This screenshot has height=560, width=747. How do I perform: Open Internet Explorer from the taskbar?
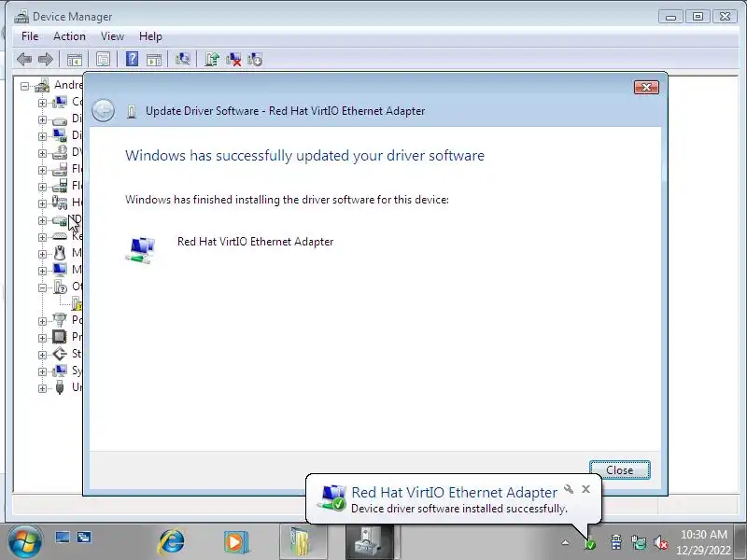(x=172, y=542)
